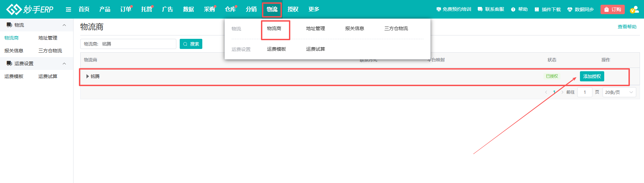Image resolution: width=644 pixels, height=183 pixels.
Task: Click the 数据同步 data sync icon
Action: pos(570,9)
